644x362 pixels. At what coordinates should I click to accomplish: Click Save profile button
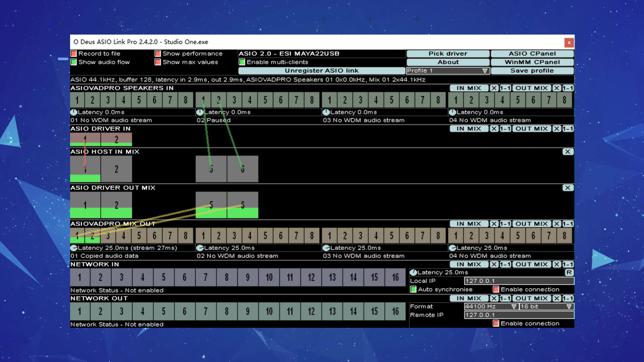click(532, 71)
